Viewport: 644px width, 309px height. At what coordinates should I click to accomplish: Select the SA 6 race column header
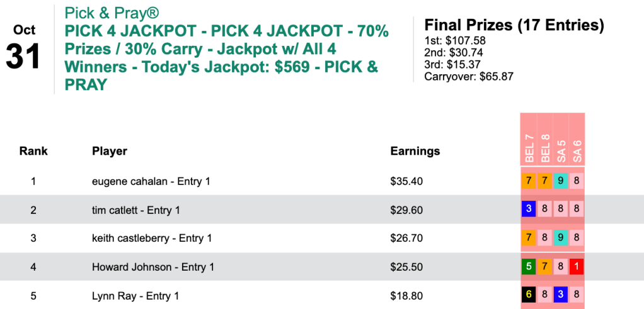click(577, 149)
